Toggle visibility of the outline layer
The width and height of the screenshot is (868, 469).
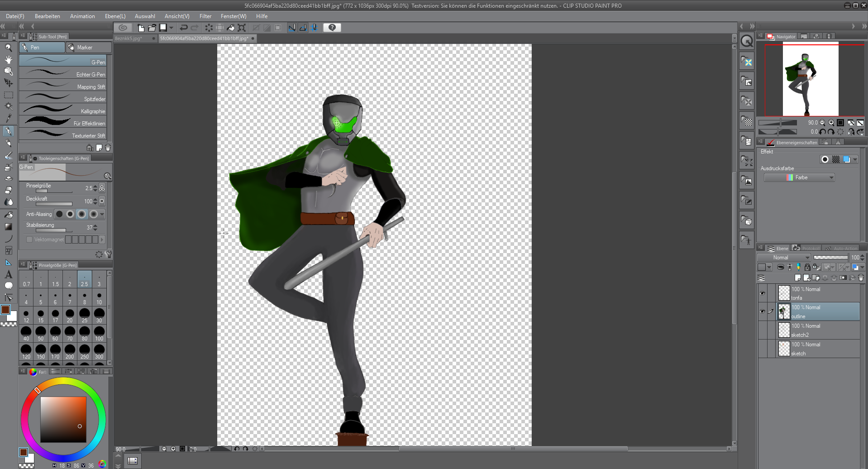(762, 311)
